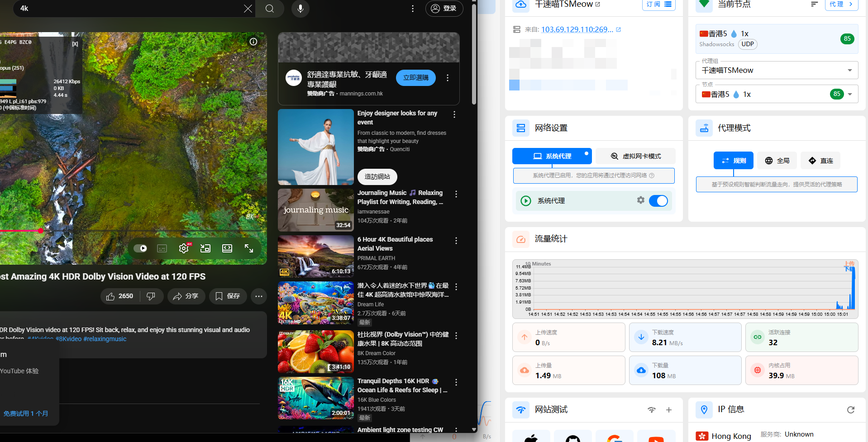The width and height of the screenshot is (868, 442).
Task: Open options for Journaling Music video
Action: tap(456, 194)
